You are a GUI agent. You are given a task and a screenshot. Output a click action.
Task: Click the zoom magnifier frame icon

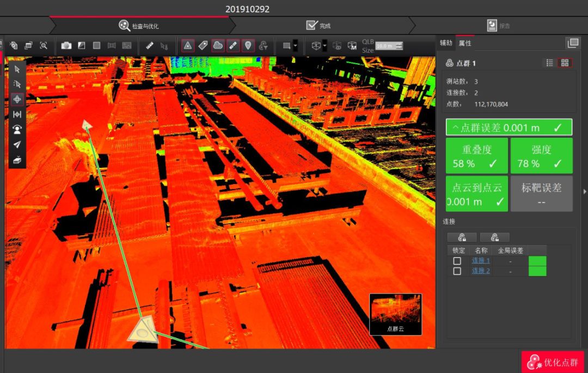click(44, 46)
